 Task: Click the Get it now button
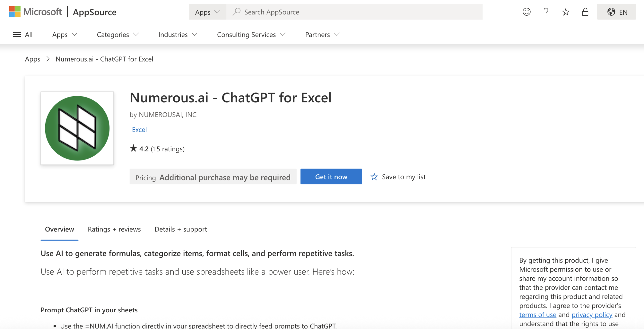[331, 177]
